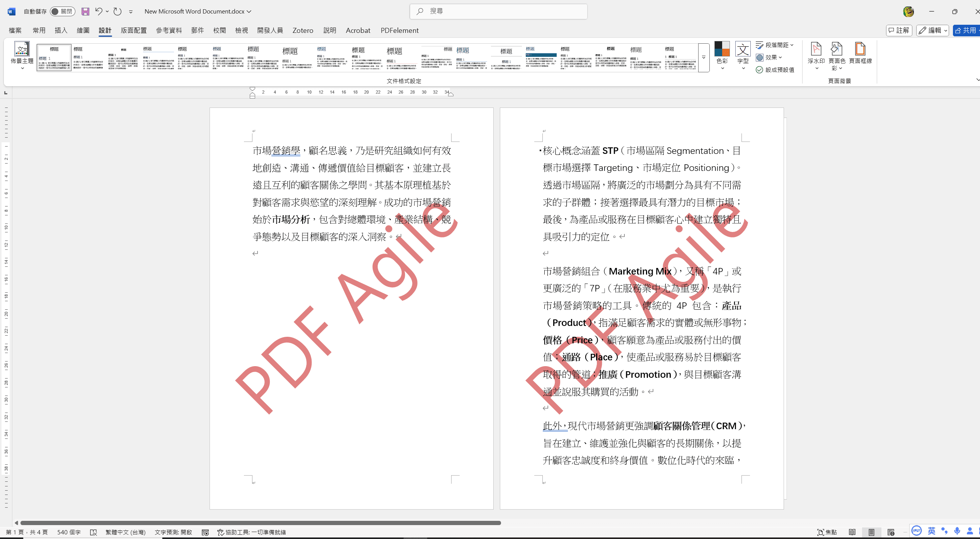
Task: Open the Acrobat tab
Action: pyautogui.click(x=358, y=30)
